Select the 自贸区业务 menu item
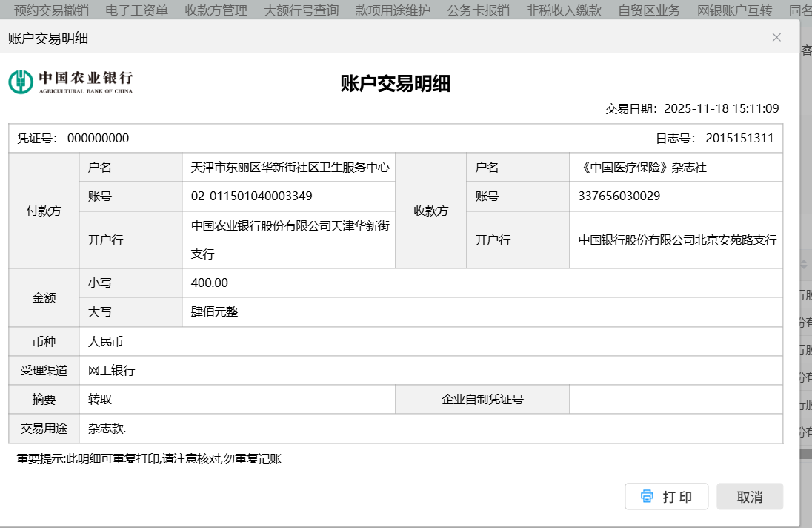Screen dimensions: 812x528 [649, 10]
